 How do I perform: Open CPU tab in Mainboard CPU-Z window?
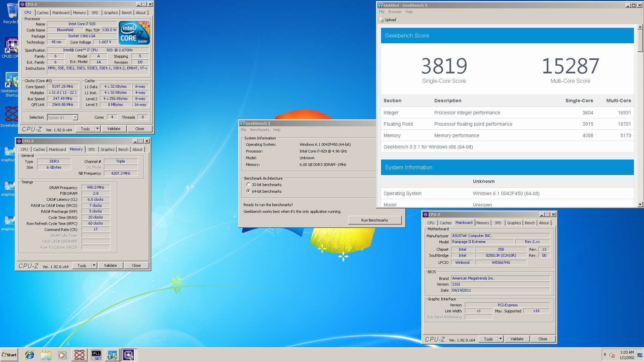point(431,223)
